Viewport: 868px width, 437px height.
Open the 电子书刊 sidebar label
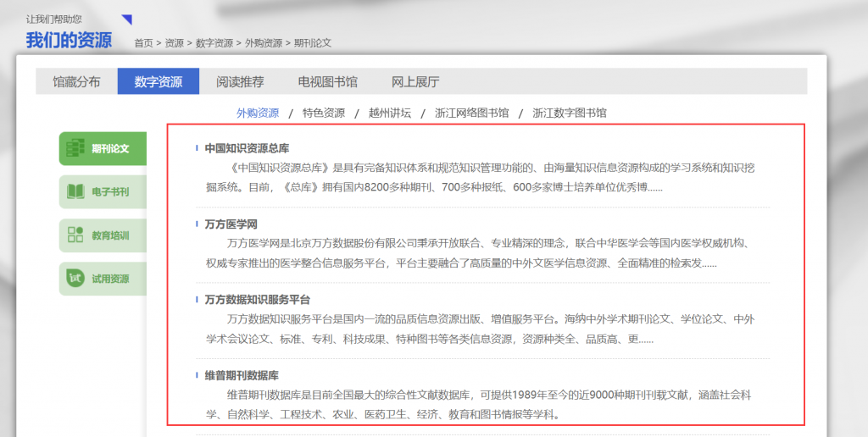pos(110,191)
